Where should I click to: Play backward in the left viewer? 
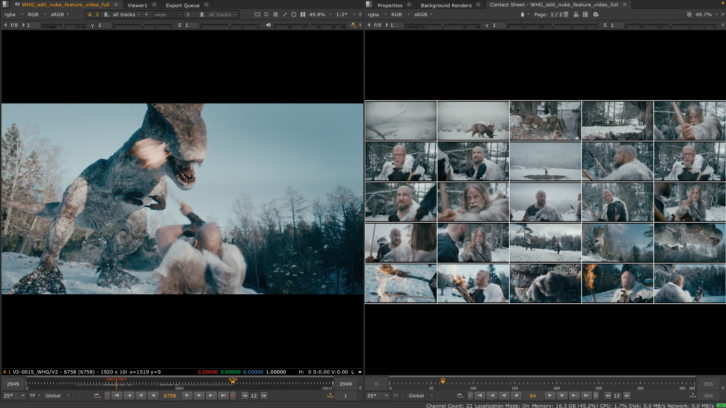point(153,395)
